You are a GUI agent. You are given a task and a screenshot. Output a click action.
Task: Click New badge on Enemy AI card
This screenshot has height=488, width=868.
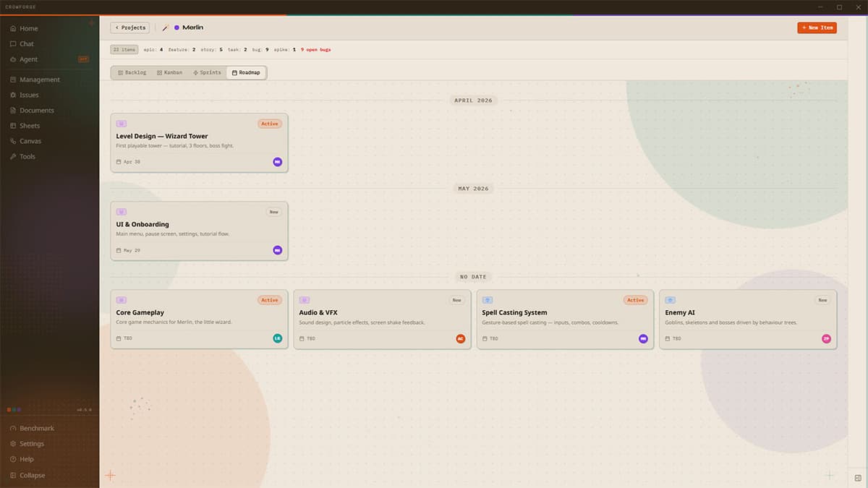[822, 300]
